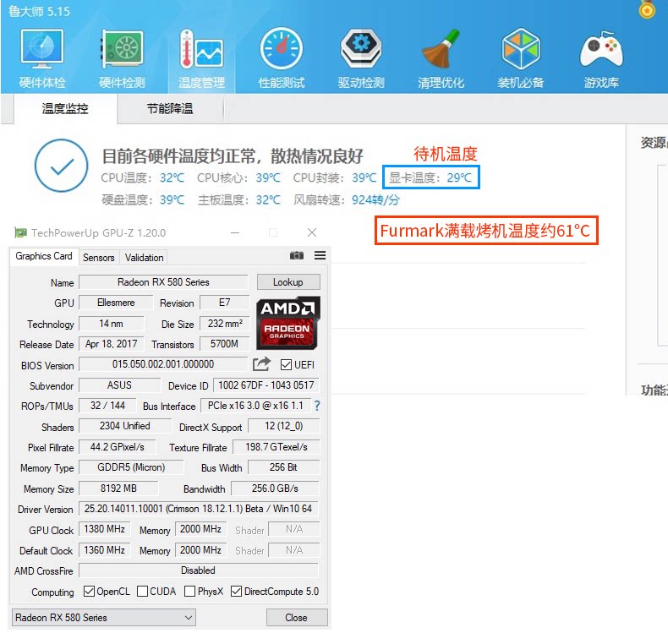Click Memory Size value 8192 MB

pyautogui.click(x=118, y=488)
